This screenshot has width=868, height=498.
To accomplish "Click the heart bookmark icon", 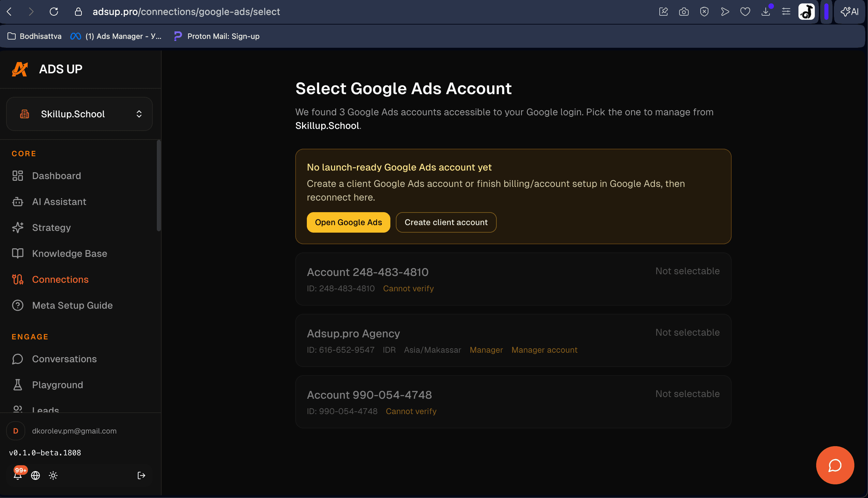I will (745, 12).
